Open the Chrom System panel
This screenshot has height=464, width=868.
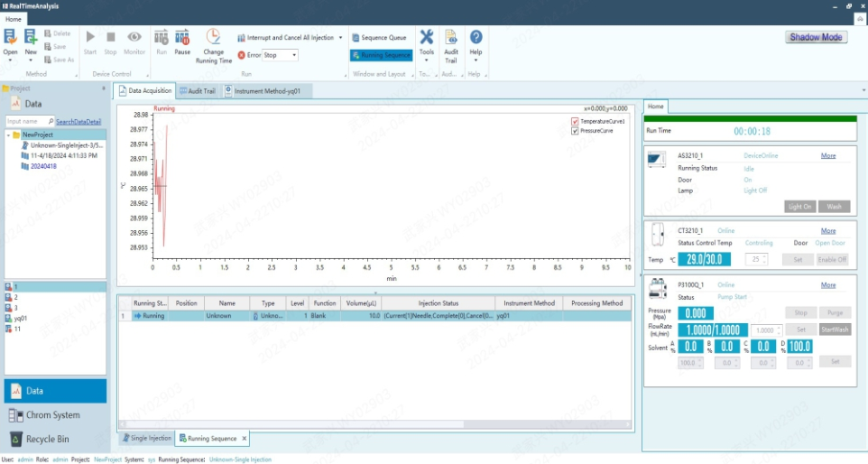tap(54, 415)
